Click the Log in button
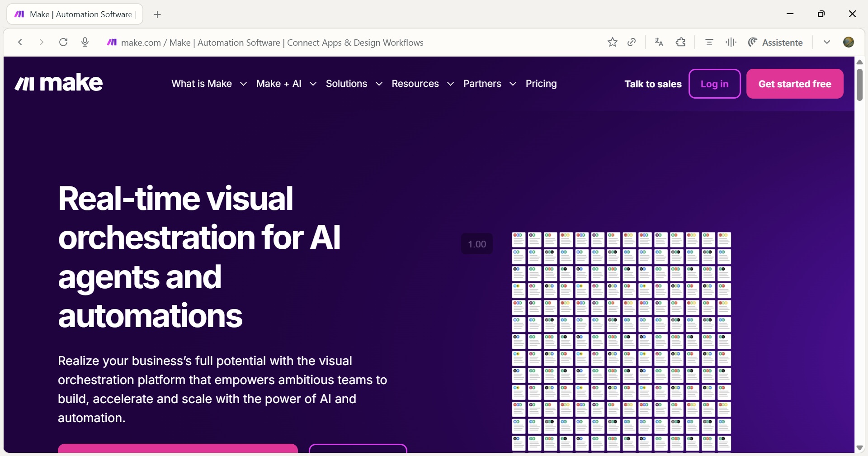868x456 pixels. tap(714, 84)
